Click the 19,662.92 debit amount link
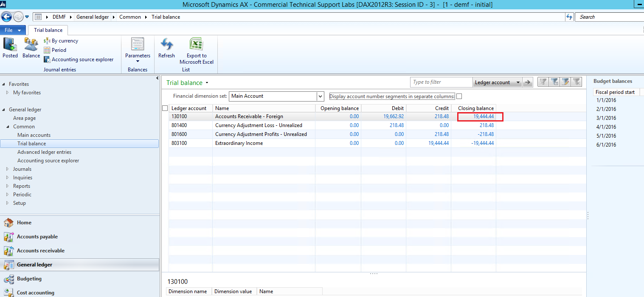Screen dimensions: 644x297 (x=393, y=116)
